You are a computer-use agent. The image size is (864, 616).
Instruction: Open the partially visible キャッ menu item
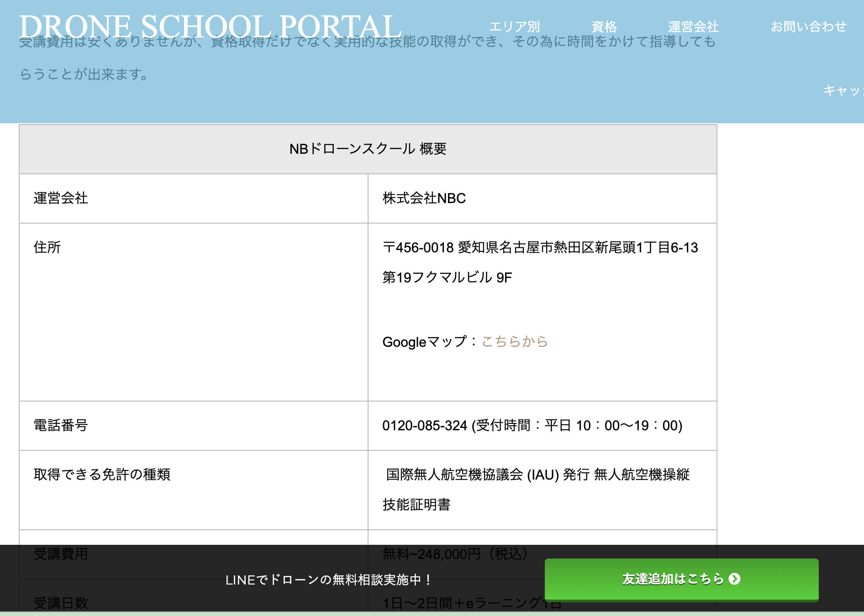(x=843, y=90)
